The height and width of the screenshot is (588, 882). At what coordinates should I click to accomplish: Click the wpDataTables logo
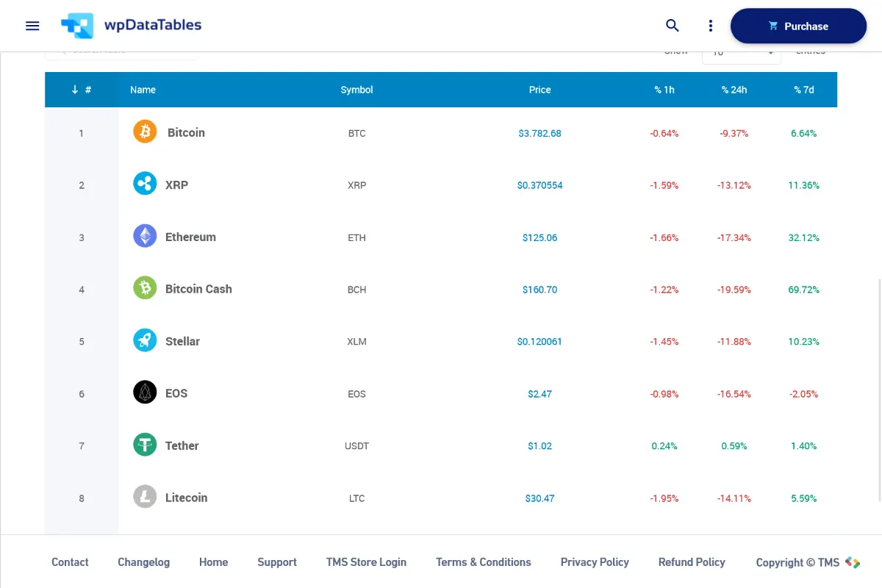tap(132, 26)
